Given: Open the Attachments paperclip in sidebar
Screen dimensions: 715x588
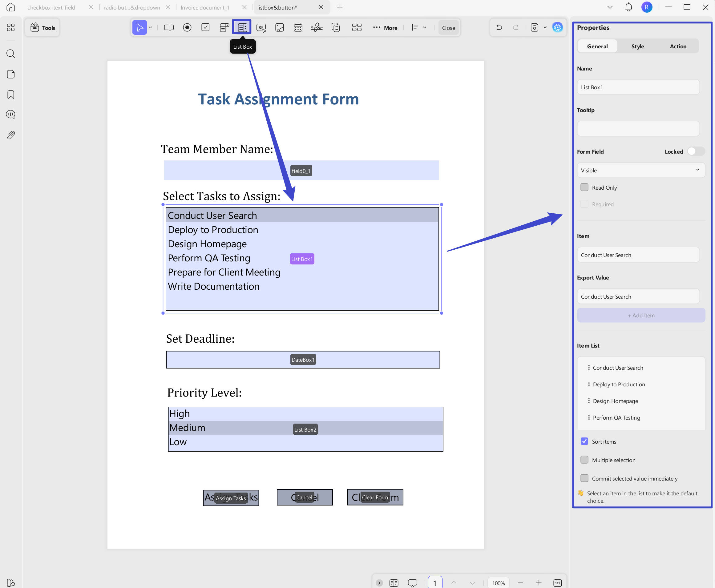Looking at the screenshot, I should point(11,135).
